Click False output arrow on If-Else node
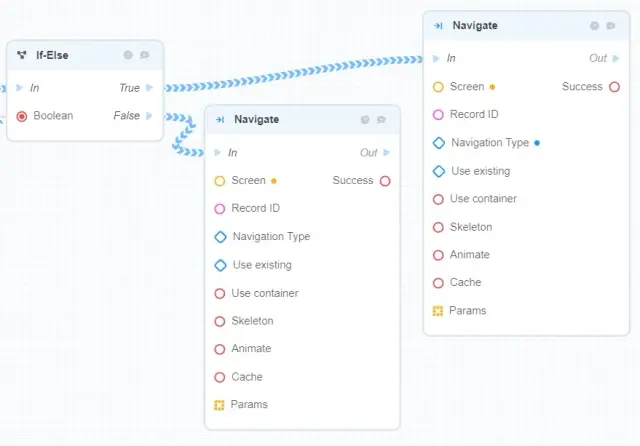The image size is (640, 446). click(150, 116)
